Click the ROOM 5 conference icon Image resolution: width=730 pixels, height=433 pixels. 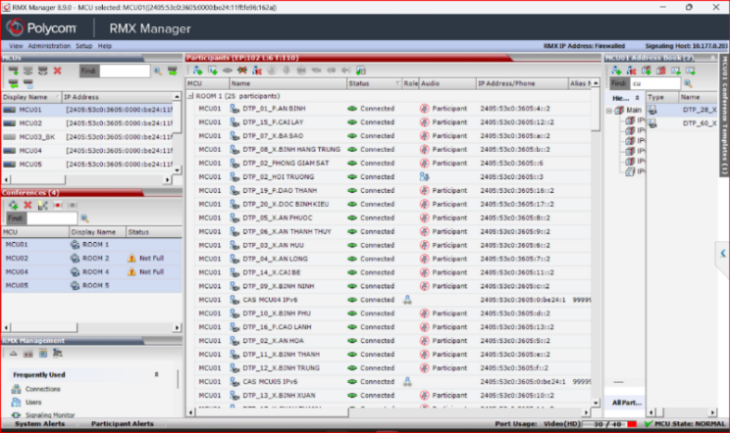tap(74, 285)
